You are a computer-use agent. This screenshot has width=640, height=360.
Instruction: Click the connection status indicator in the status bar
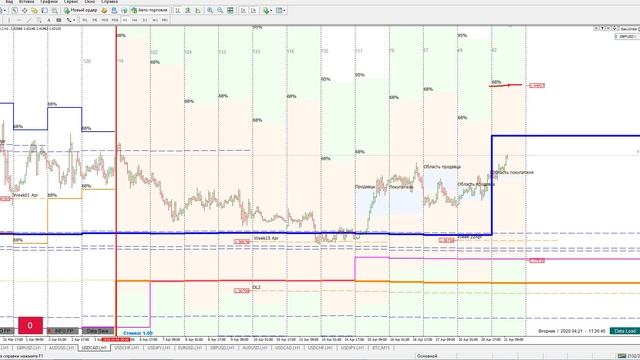pyautogui.click(x=628, y=356)
